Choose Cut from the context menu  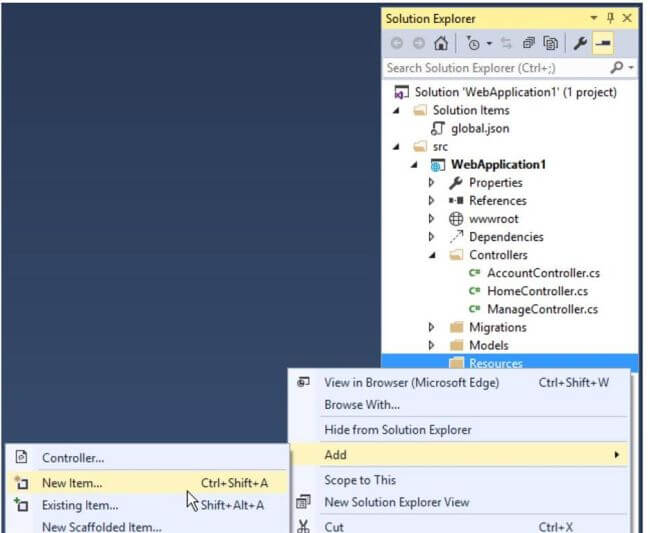pyautogui.click(x=459, y=526)
